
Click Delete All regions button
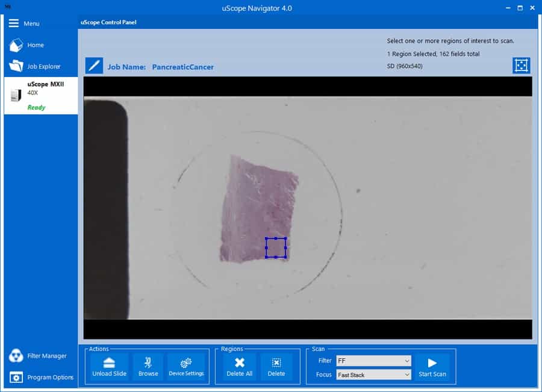(x=239, y=366)
